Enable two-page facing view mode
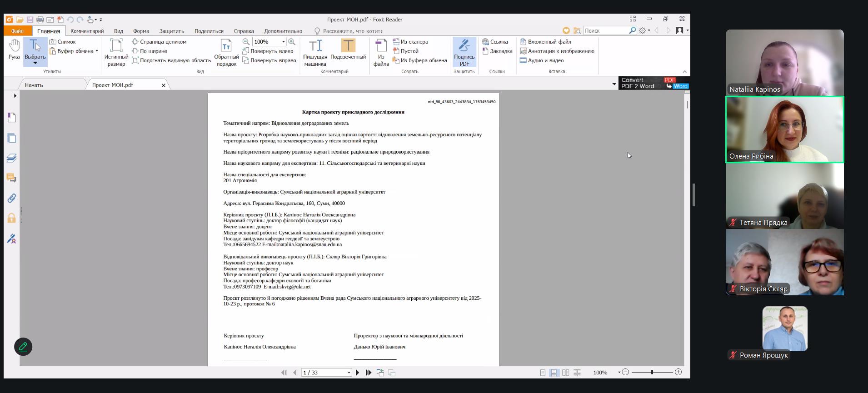868x393 pixels. [565, 373]
